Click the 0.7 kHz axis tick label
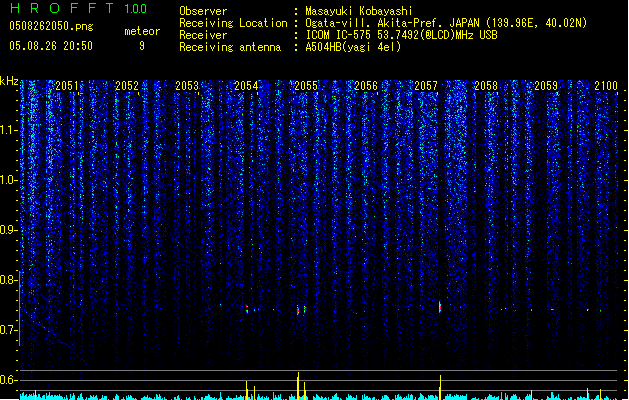The image size is (629, 400). click(x=8, y=330)
